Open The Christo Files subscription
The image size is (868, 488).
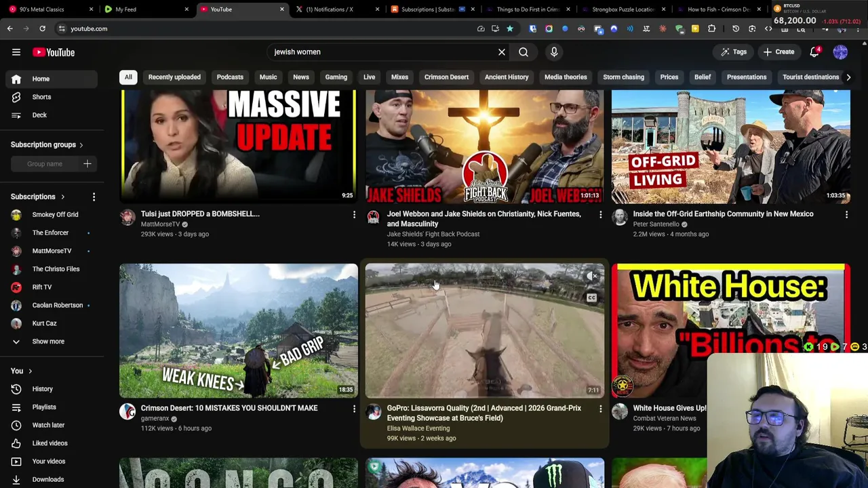pos(52,269)
